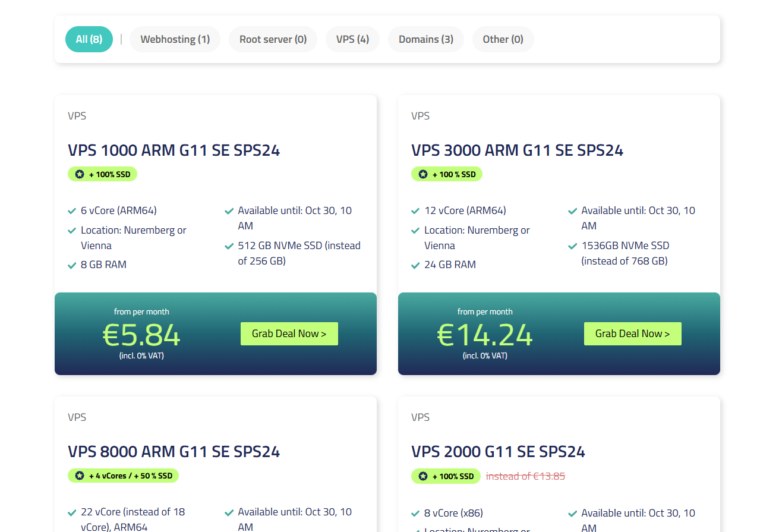Image resolution: width=760 pixels, height=532 pixels.
Task: Open VPS 2000 G11 SE SPS24 title
Action: tap(498, 451)
